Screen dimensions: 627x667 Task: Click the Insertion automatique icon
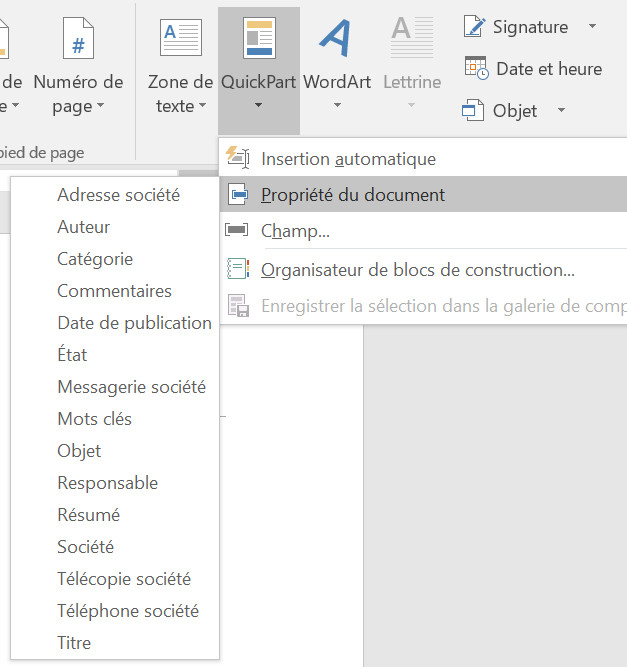(x=237, y=158)
